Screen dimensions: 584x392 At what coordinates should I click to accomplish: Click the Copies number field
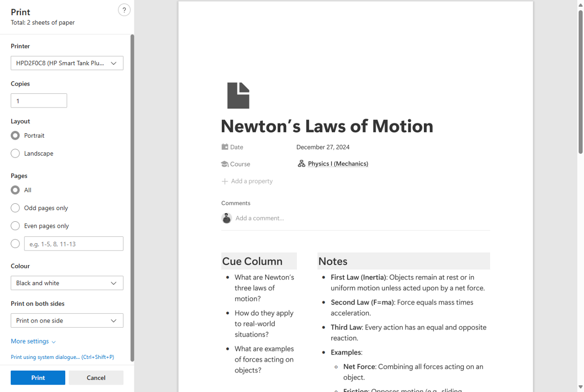(39, 101)
